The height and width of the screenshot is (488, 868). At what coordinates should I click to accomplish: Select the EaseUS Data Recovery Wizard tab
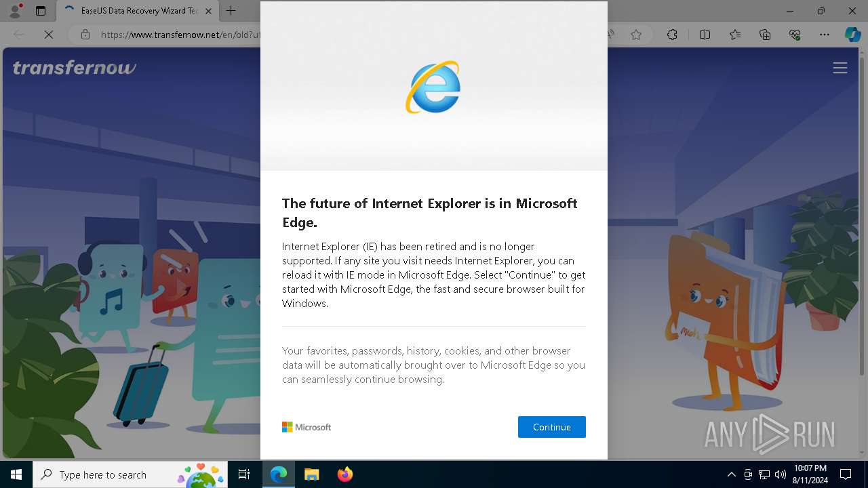click(139, 11)
